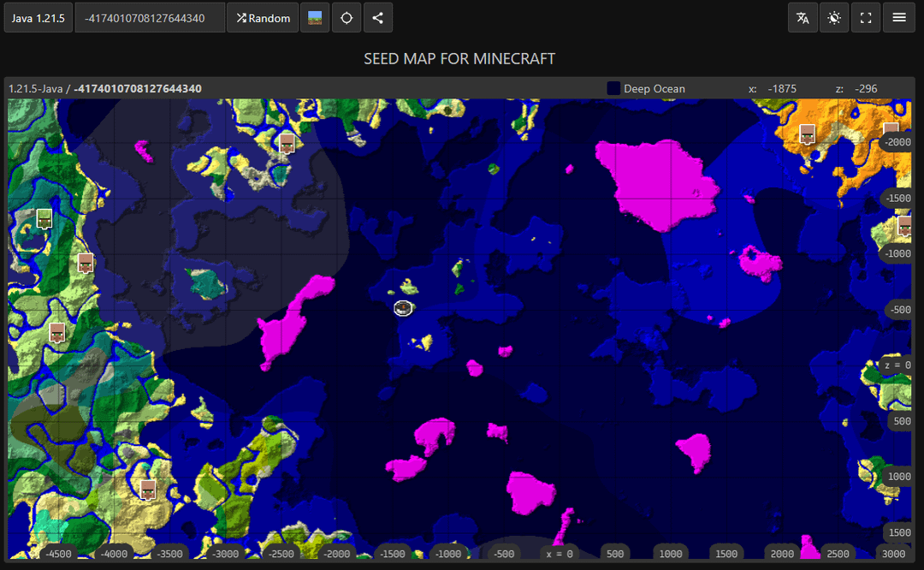Click the Deep Ocean biome color swatch

pyautogui.click(x=613, y=89)
